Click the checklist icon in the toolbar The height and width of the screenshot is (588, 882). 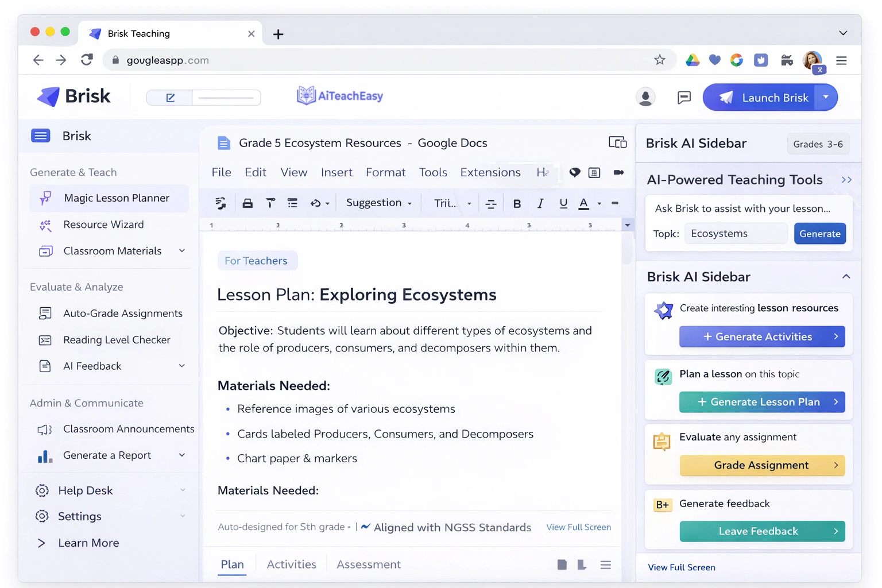coord(293,203)
